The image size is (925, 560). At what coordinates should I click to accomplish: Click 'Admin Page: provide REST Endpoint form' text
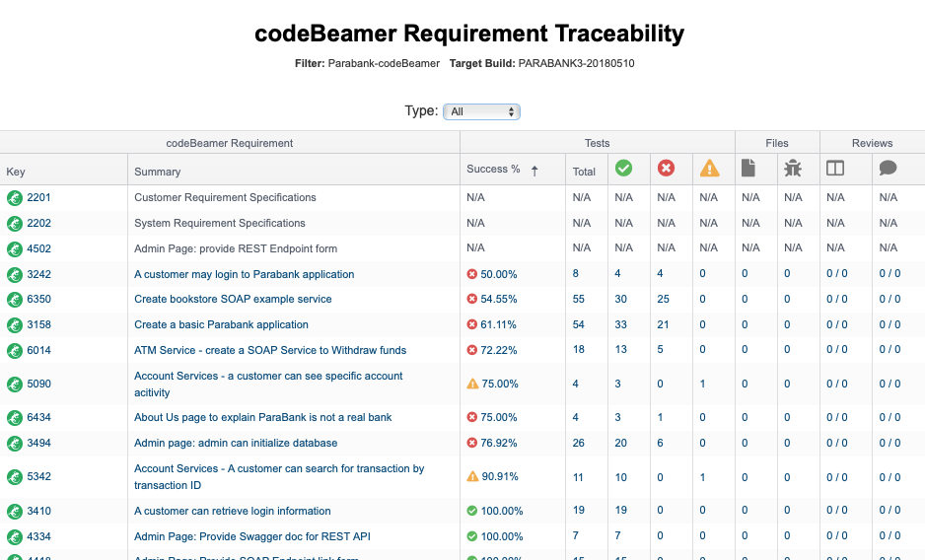click(236, 249)
